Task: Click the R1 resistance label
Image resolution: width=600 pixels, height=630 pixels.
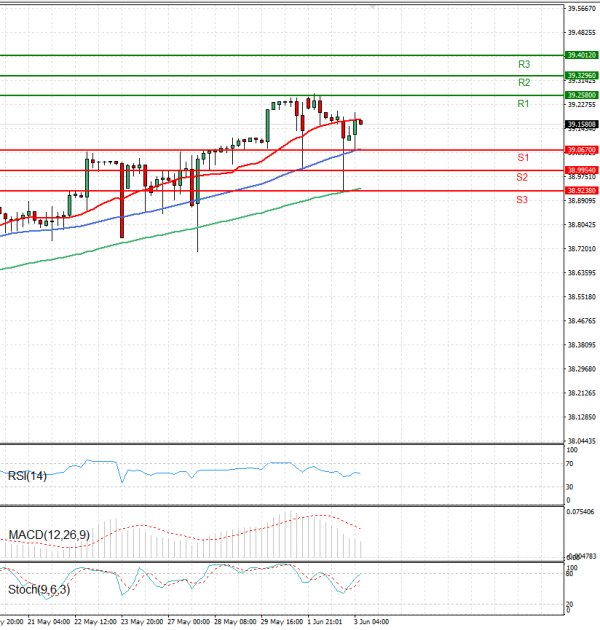Action: [x=523, y=104]
